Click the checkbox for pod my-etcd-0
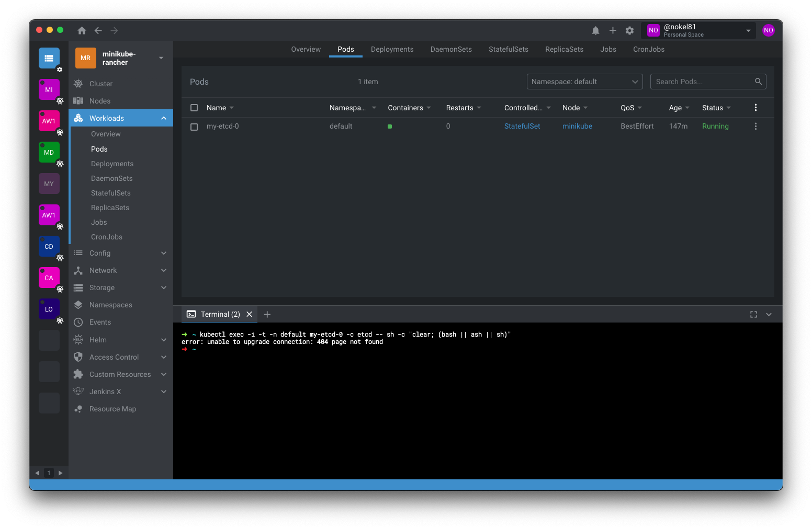This screenshot has height=529, width=812. click(x=194, y=126)
